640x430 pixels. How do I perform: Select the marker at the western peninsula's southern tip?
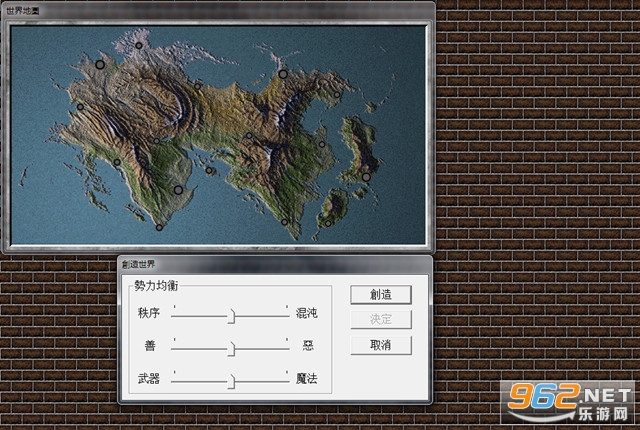[159, 228]
